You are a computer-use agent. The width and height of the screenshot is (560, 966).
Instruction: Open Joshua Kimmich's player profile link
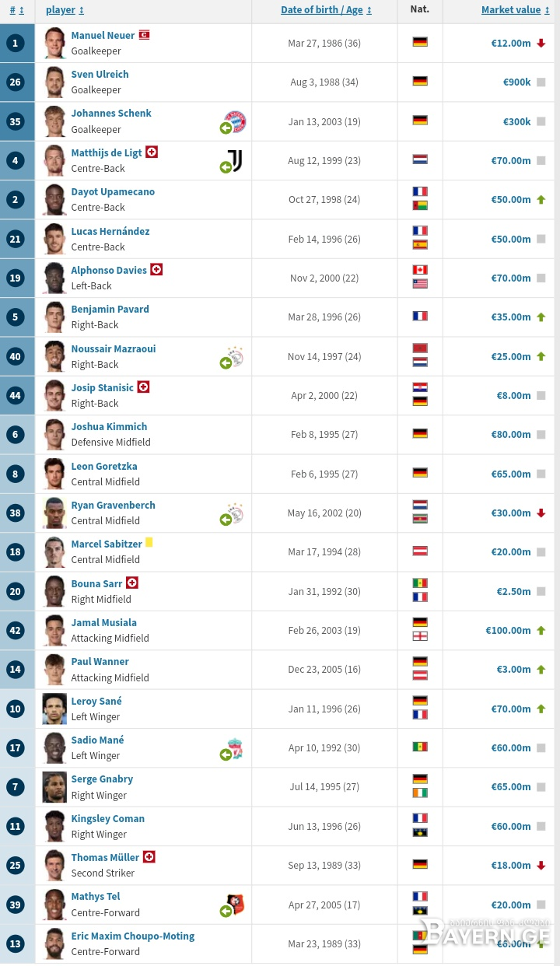109,426
